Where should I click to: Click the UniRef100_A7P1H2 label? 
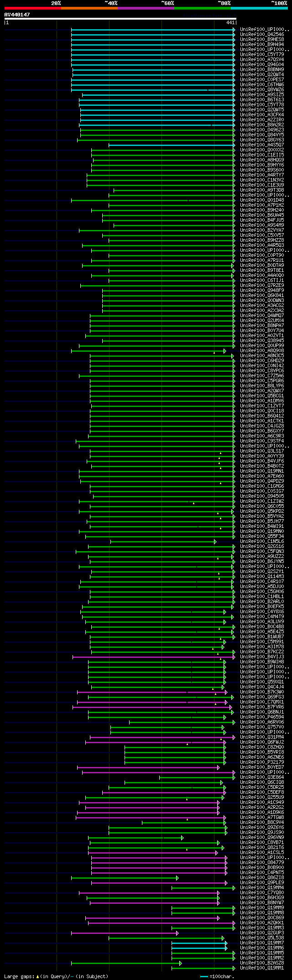(x=262, y=205)
